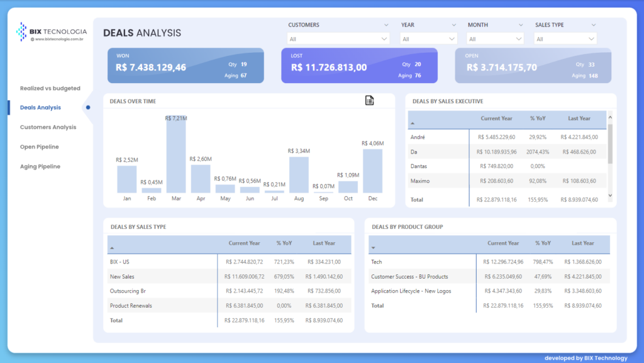Viewport: 644px width, 363px height.
Task: Click the Sales Executive table scrollbar thumb
Action: click(x=609, y=143)
